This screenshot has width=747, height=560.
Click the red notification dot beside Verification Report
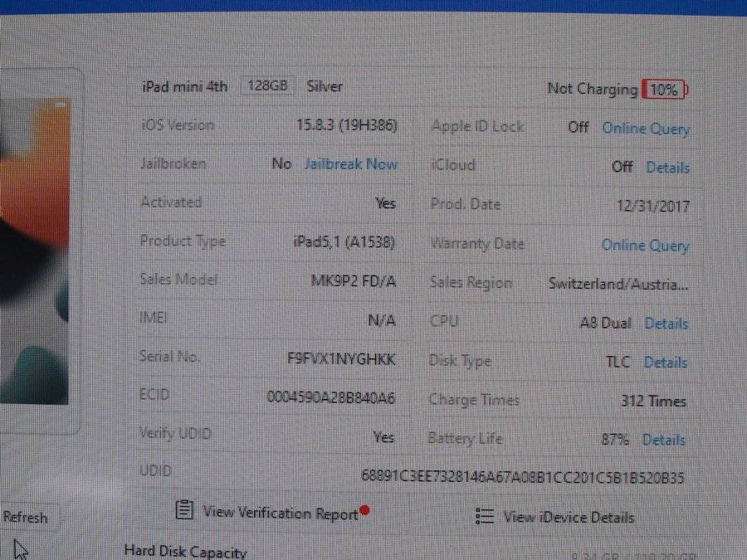(364, 511)
